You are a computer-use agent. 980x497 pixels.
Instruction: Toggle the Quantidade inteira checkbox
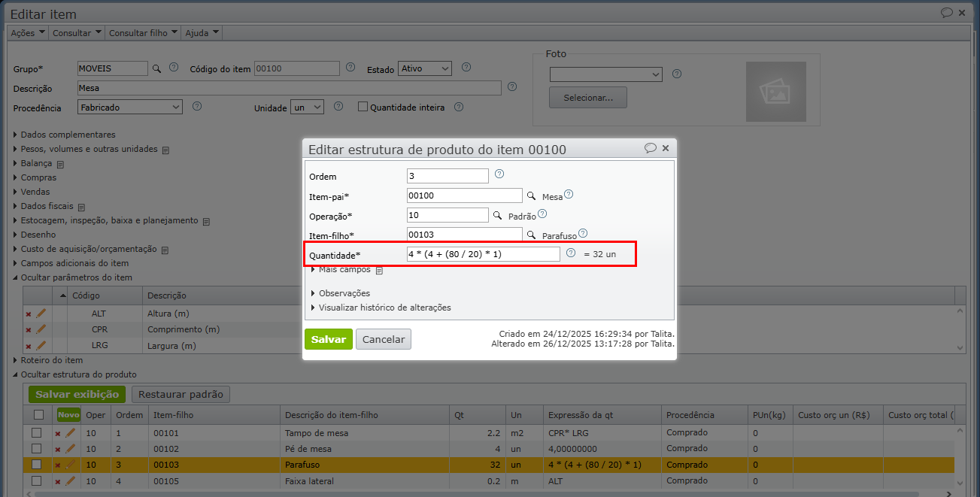coord(363,107)
